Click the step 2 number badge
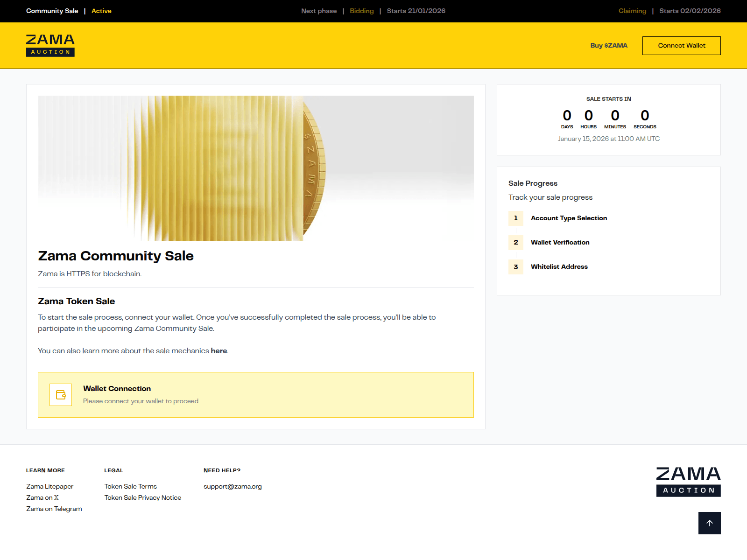747x560 pixels. [516, 242]
